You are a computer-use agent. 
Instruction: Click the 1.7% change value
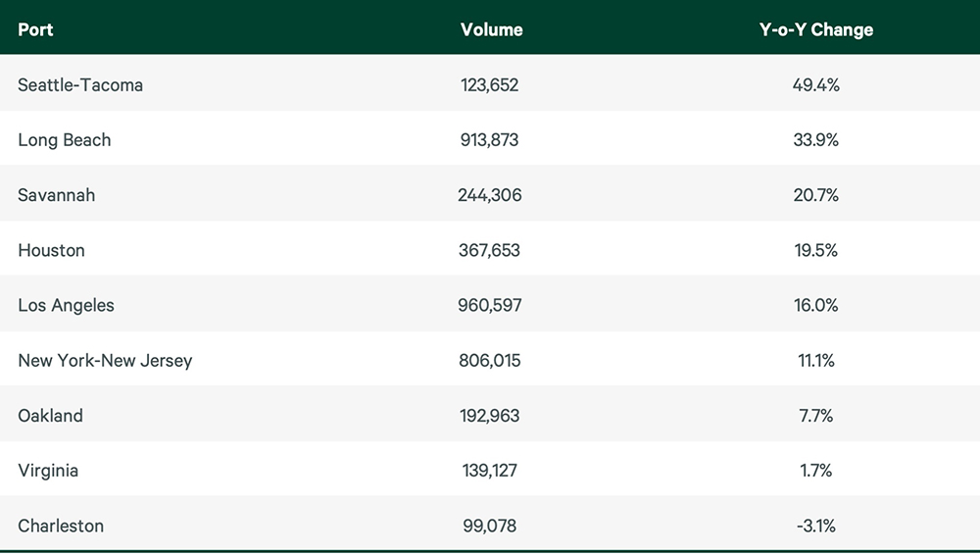815,471
